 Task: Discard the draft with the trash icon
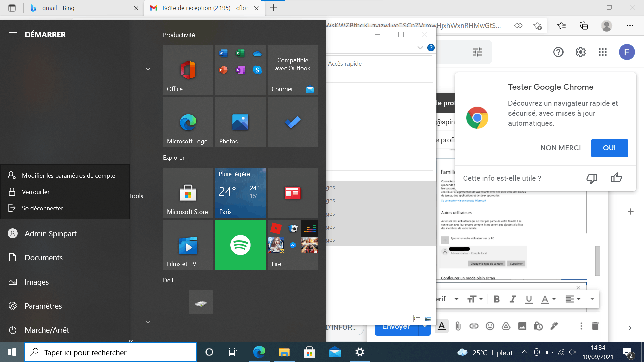595,326
